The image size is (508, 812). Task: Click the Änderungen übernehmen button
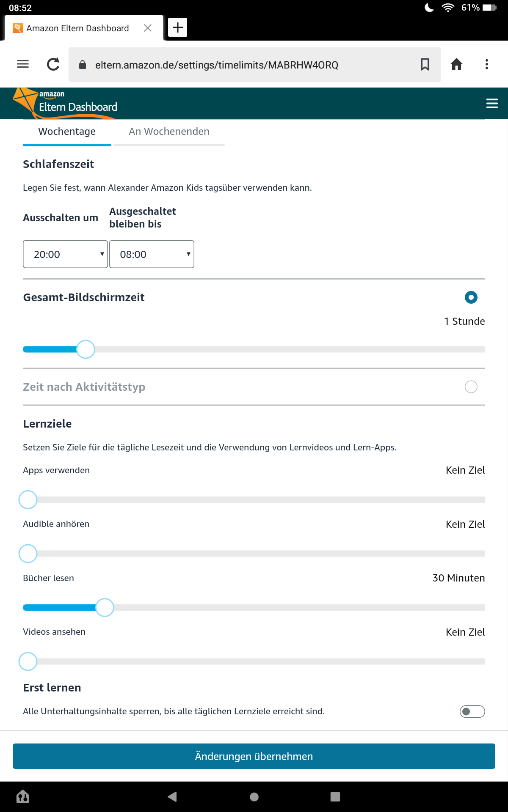(x=254, y=756)
